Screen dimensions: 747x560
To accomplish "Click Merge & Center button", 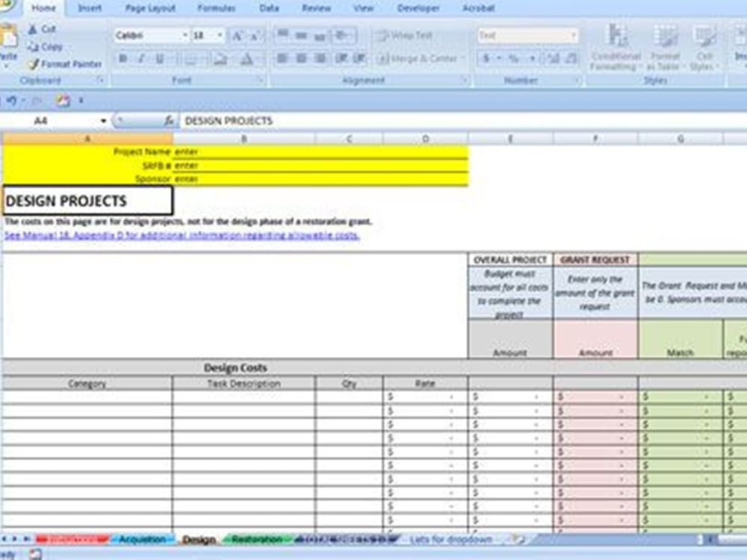I will [x=417, y=58].
